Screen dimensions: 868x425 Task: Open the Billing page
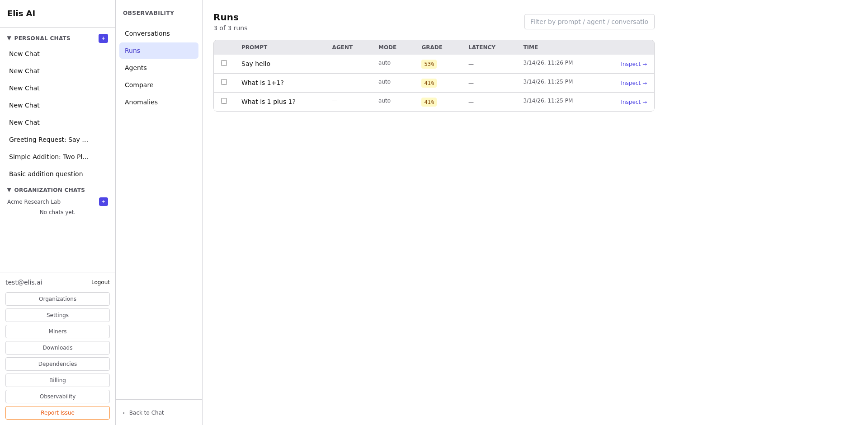click(57, 380)
